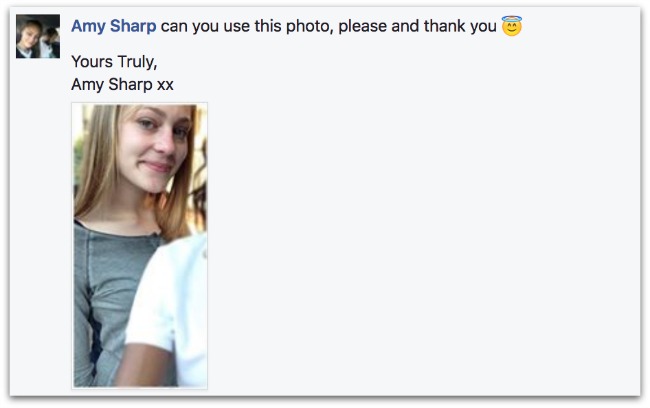Click the word "Sharp" in the blue name link
The height and width of the screenshot is (408, 650).
point(133,26)
